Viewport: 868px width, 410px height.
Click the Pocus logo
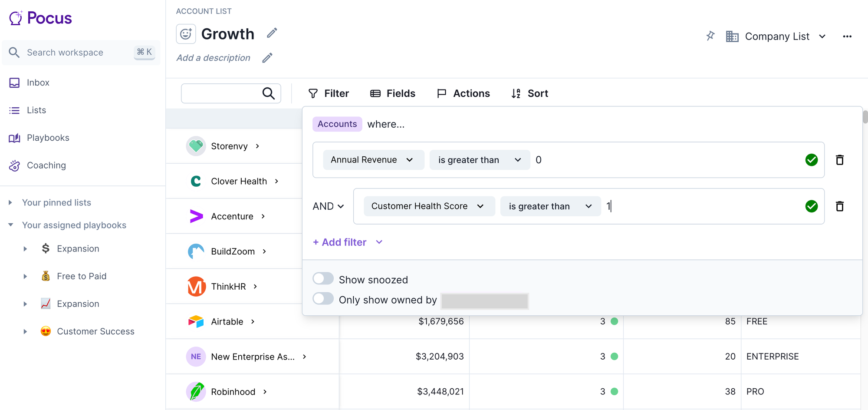coord(40,18)
